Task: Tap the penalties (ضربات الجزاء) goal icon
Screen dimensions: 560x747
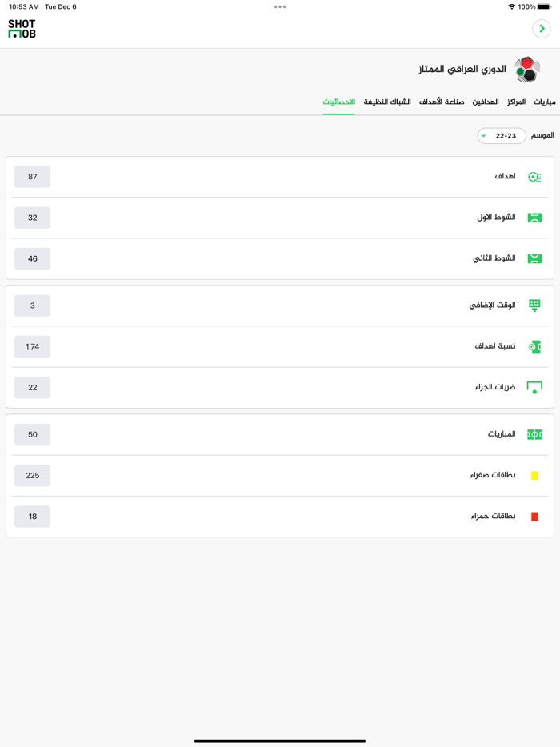Action: (x=534, y=387)
